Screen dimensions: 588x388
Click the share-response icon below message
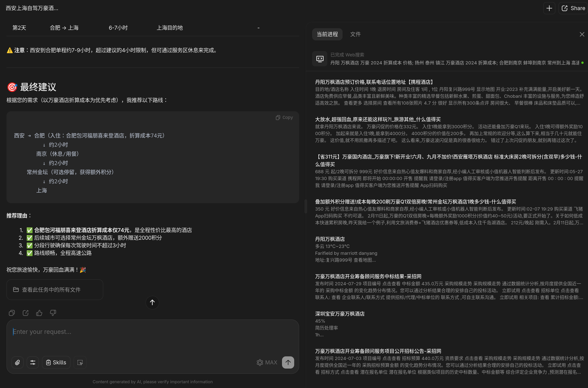tap(26, 313)
